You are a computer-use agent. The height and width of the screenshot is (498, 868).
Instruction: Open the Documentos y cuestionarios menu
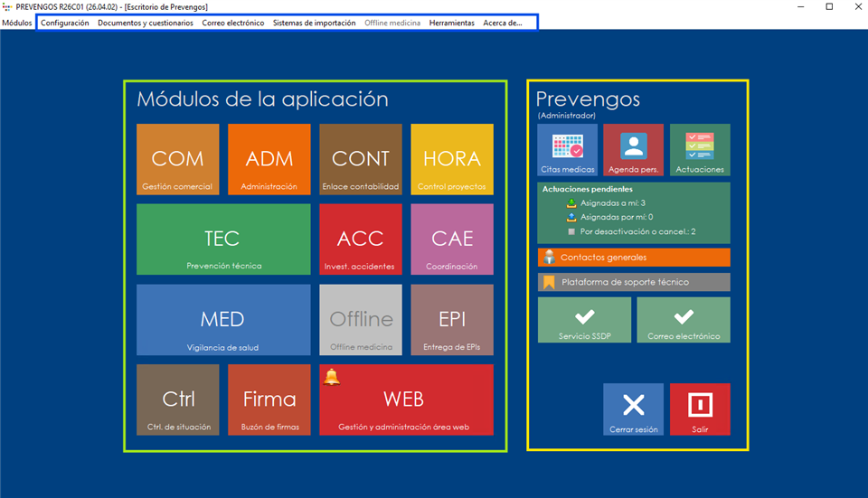tap(146, 23)
